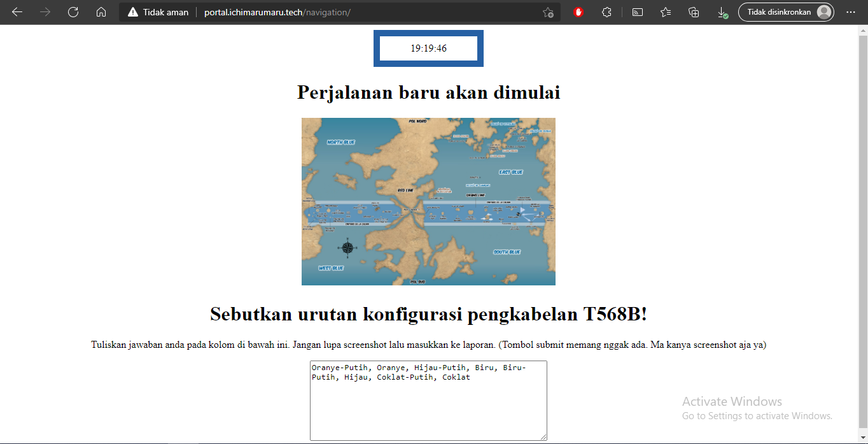Image resolution: width=868 pixels, height=444 pixels.
Task: Open the 'Tidak disinkronkan' profile button
Action: coord(786,12)
